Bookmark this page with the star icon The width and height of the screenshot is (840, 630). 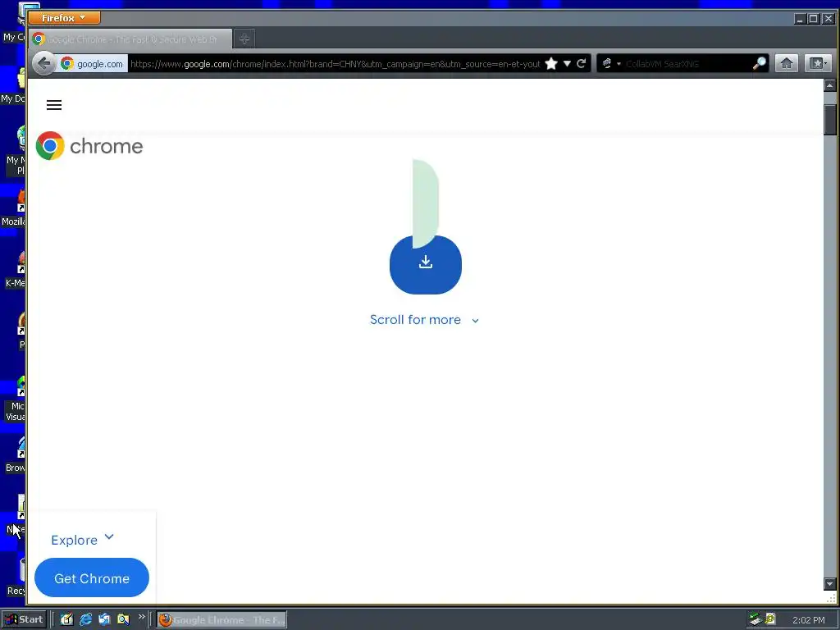550,64
